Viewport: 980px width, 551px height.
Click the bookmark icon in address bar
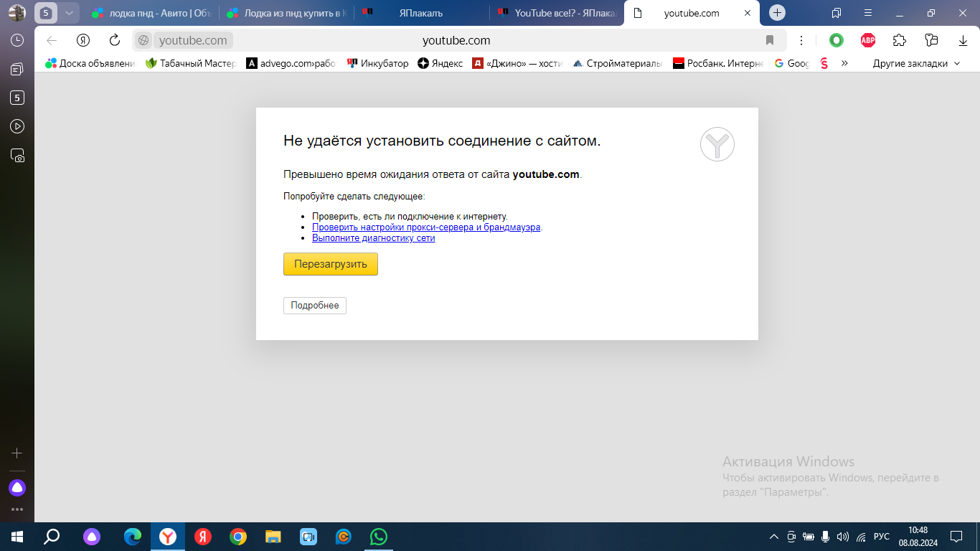tap(770, 40)
